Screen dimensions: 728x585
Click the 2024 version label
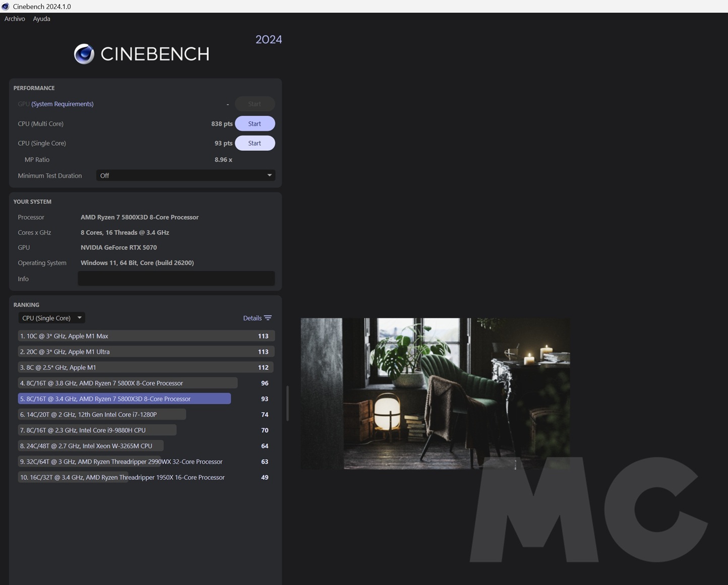coord(269,39)
